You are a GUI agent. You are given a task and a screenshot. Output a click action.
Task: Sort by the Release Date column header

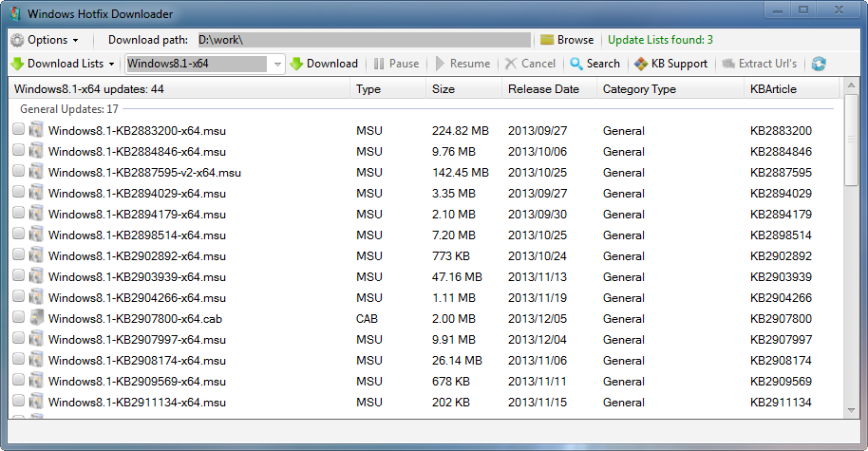click(x=549, y=88)
